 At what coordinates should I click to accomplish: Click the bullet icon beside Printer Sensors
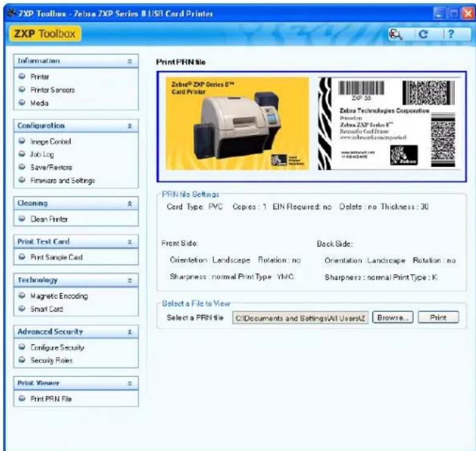coord(22,90)
